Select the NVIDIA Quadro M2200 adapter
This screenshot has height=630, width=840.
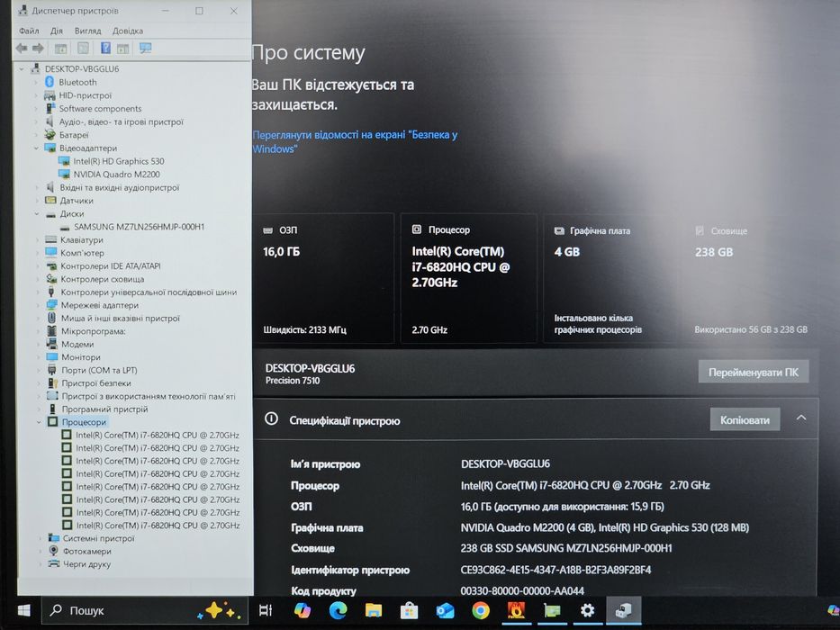tap(116, 174)
